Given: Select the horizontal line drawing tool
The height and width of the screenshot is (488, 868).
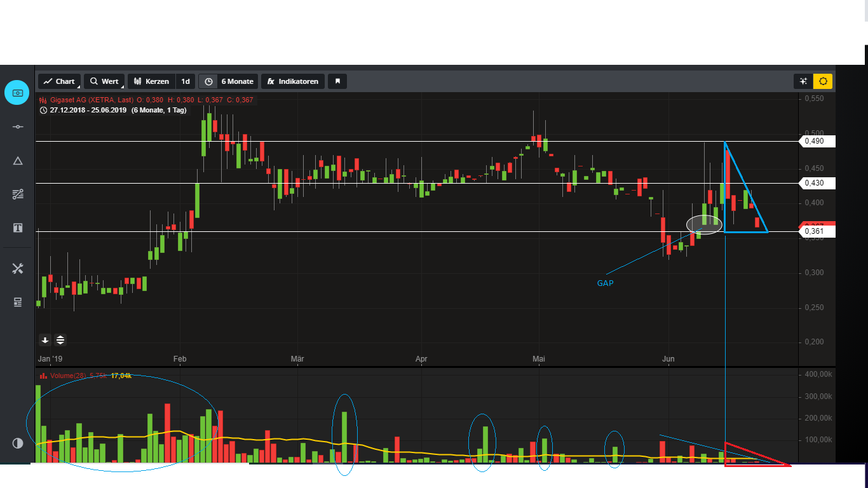Looking at the screenshot, I should coord(18,127).
